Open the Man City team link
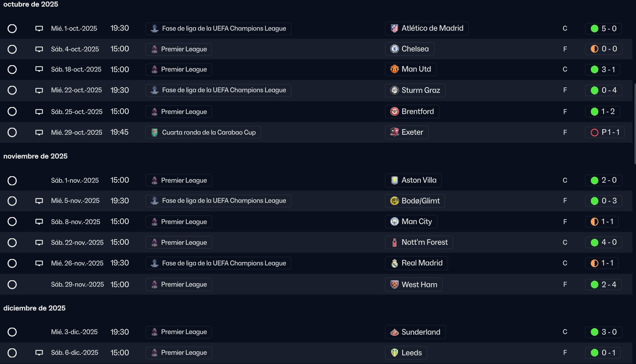This screenshot has height=364, width=636. pyautogui.click(x=416, y=222)
